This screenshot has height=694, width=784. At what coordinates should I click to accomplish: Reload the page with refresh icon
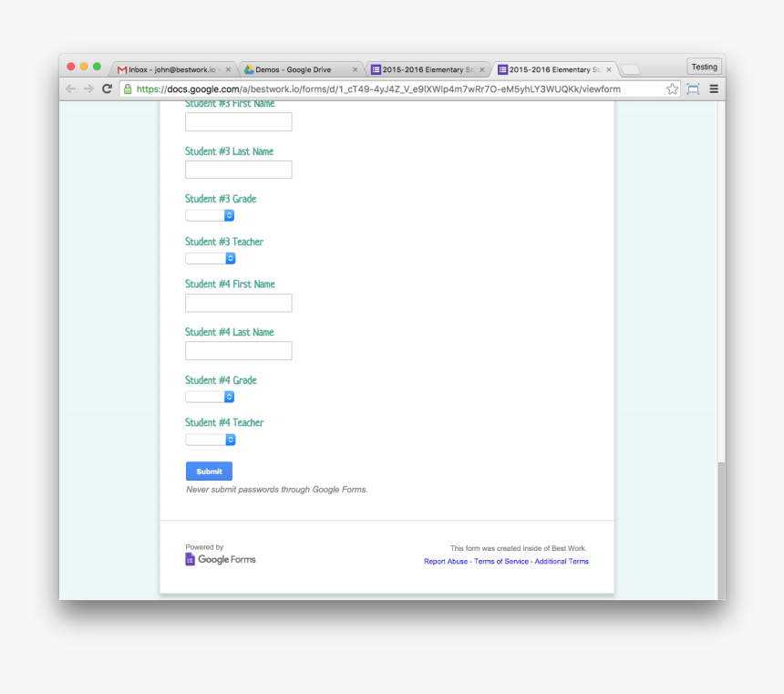(x=107, y=88)
